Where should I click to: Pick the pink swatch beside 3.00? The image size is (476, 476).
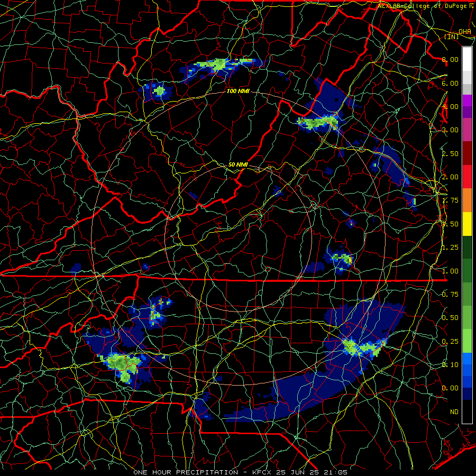tap(467, 130)
